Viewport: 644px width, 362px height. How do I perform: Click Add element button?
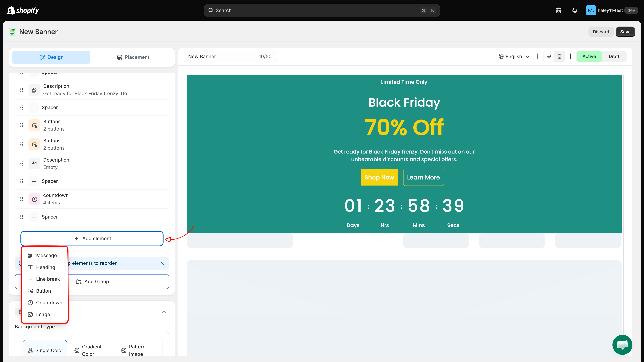coord(92,239)
